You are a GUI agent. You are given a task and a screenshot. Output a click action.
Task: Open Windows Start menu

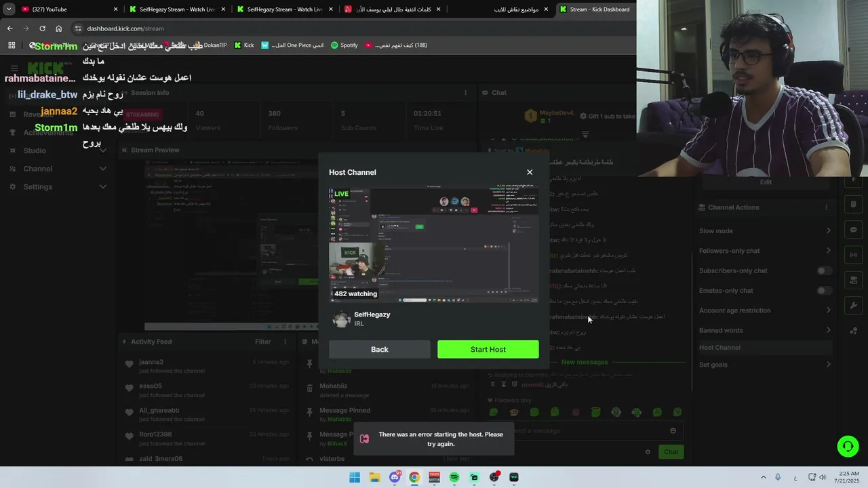tap(355, 477)
